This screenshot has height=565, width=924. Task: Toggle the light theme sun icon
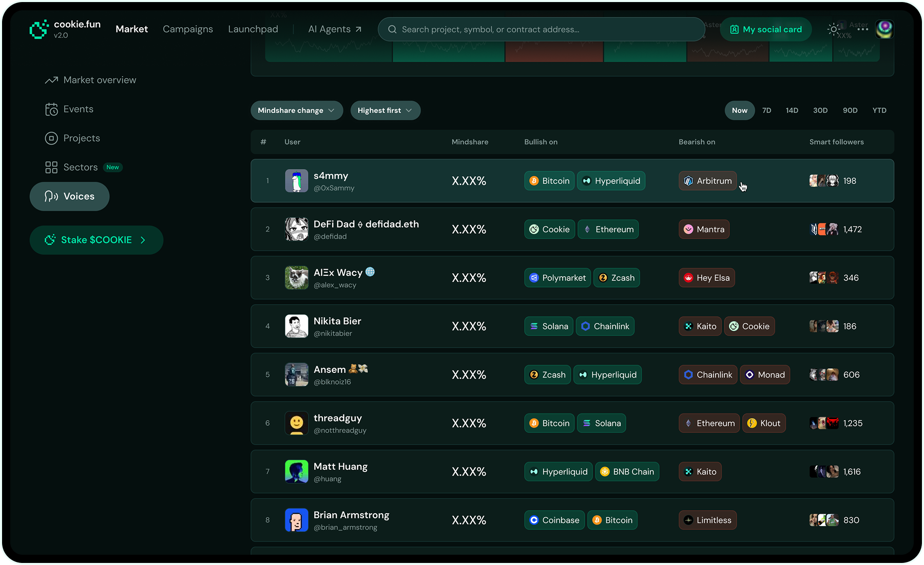click(x=834, y=29)
